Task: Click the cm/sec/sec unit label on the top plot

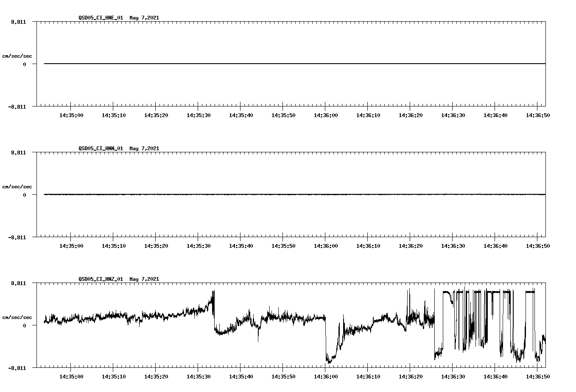Action: click(17, 55)
